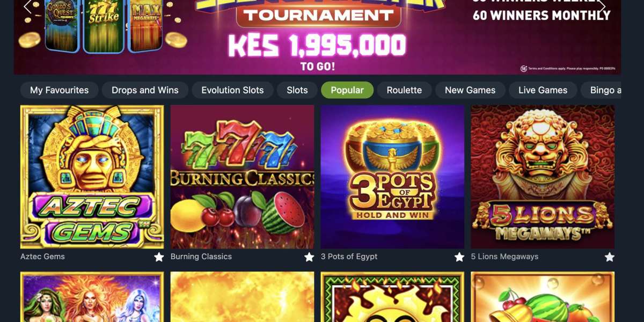Switch to Drops and Wins tab
644x322 pixels.
tap(145, 90)
